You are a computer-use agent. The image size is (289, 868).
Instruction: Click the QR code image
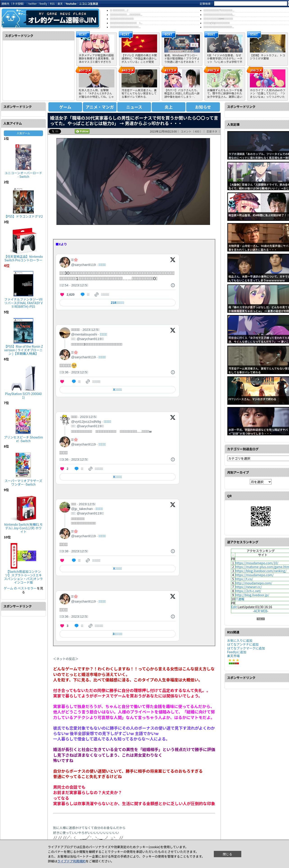[260, 516]
